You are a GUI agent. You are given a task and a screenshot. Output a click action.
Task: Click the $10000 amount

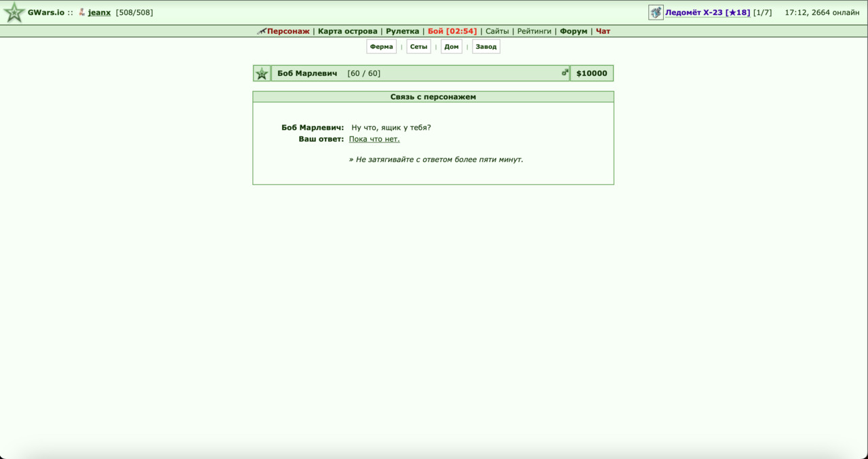pos(592,73)
